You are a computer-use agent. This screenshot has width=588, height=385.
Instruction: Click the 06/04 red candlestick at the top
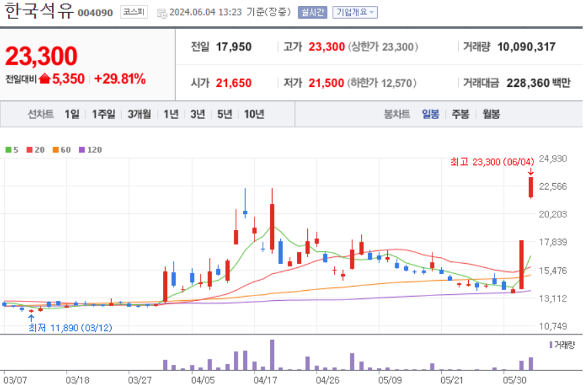tap(531, 187)
